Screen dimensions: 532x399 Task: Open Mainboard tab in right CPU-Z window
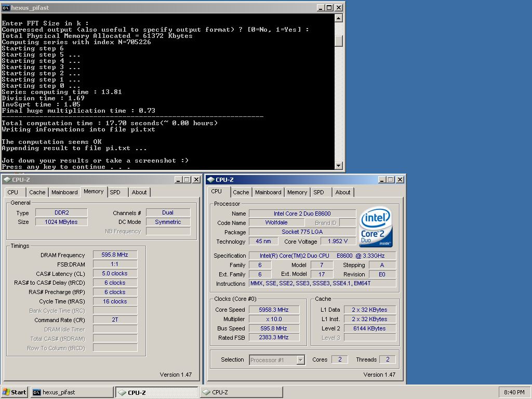click(268, 192)
